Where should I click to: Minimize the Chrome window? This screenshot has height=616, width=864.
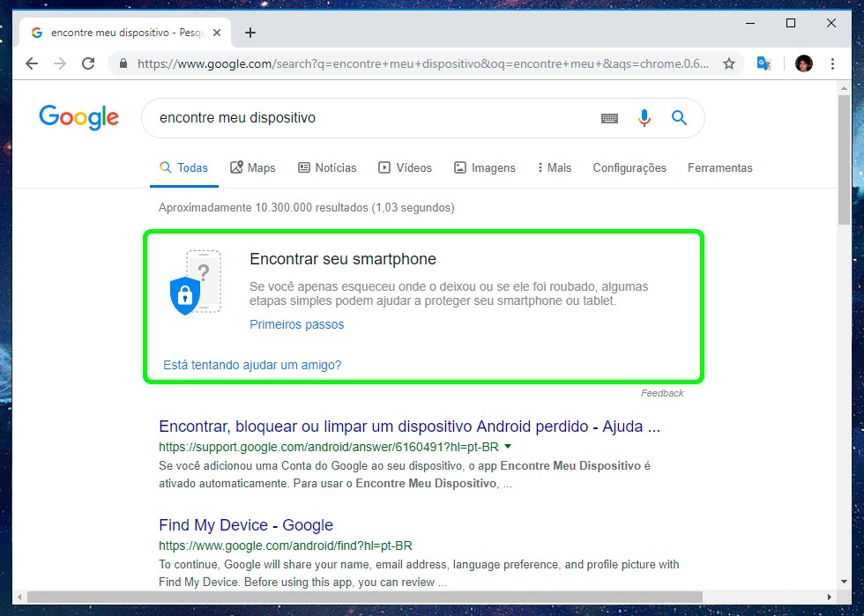[x=750, y=23]
